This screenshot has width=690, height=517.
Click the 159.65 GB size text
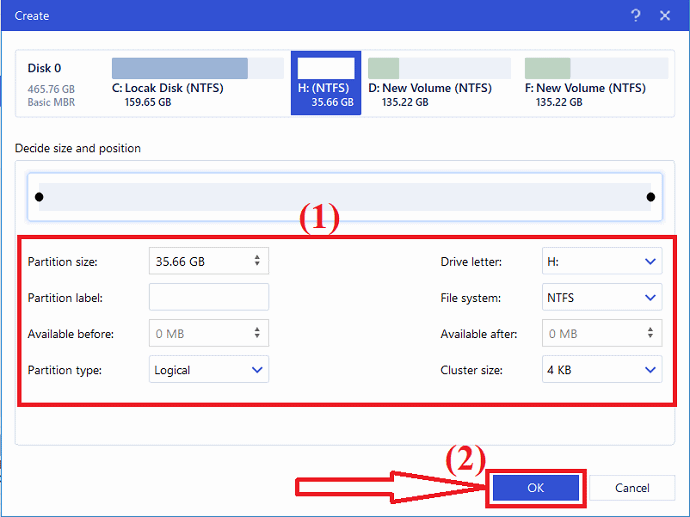[148, 102]
